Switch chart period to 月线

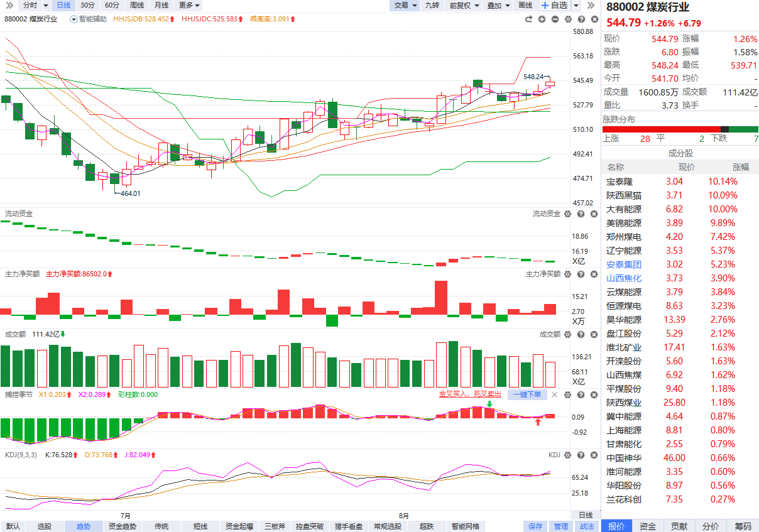click(161, 5)
